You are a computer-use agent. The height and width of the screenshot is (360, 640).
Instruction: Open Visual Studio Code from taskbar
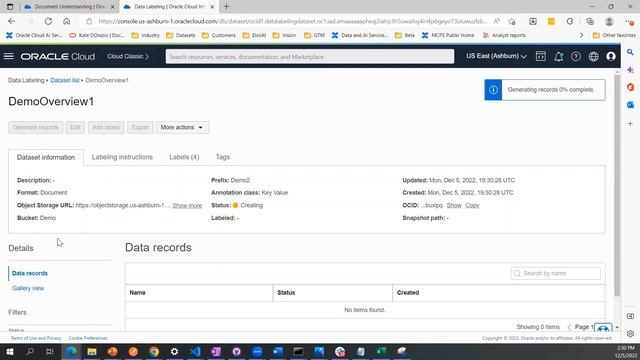[195, 351]
